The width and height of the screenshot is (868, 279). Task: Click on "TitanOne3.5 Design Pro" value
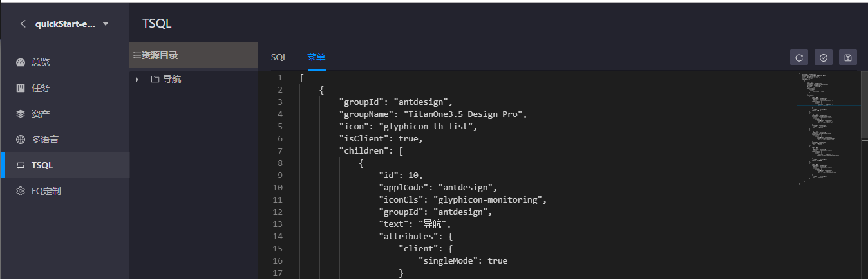tap(464, 114)
